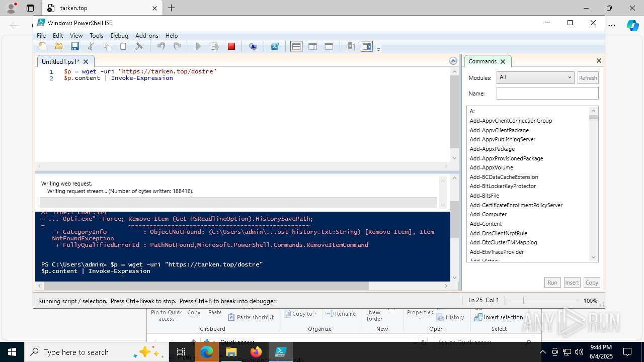This screenshot has width=644, height=362.
Task: Click the Run Selection icon
Action: pos(215,46)
